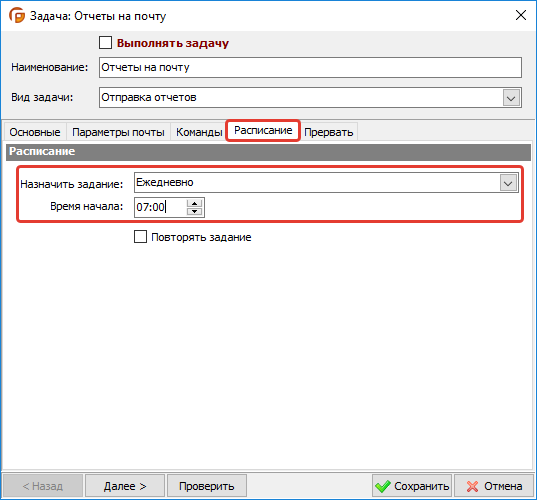Screen dimensions: 537x500
Task: Cancel with the Отмена button
Action: (x=494, y=486)
